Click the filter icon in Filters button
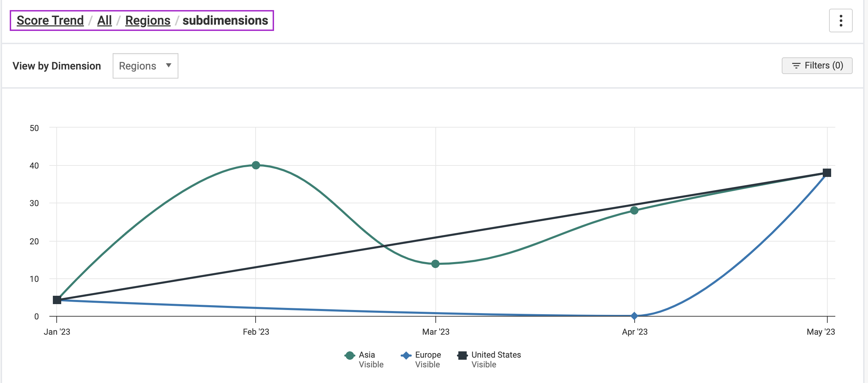868x383 pixels. click(796, 66)
